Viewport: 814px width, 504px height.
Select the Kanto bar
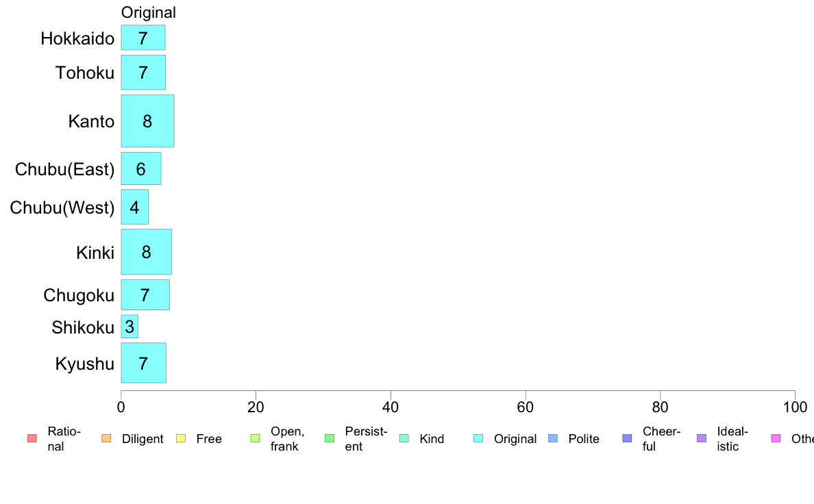click(x=147, y=121)
